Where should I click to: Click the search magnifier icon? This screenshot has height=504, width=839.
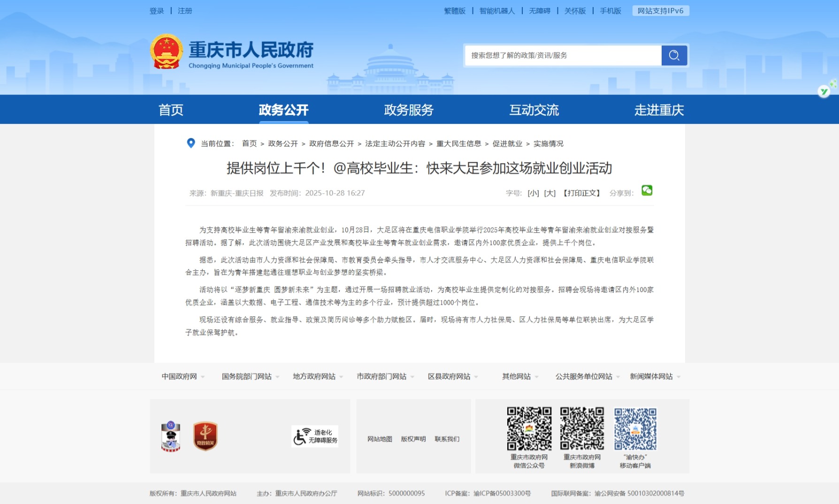(674, 55)
